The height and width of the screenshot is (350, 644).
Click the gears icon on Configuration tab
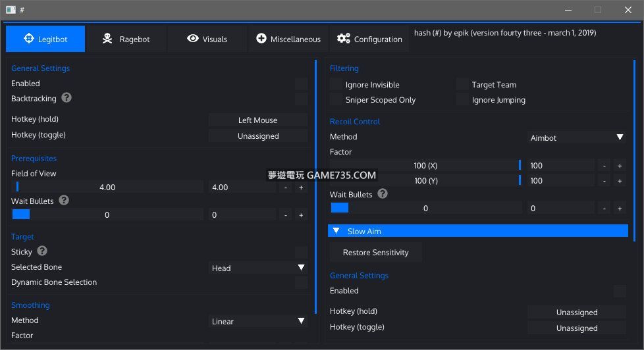click(x=344, y=39)
